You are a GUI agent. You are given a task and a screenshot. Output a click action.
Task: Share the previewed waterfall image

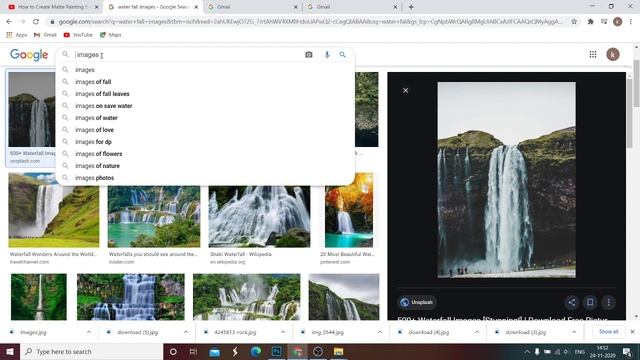coord(571,302)
